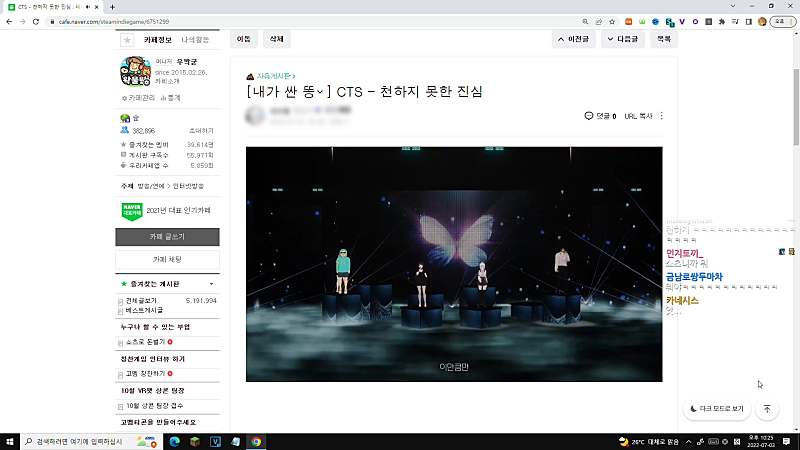
Task: Click the comment bubble icon
Action: point(588,116)
